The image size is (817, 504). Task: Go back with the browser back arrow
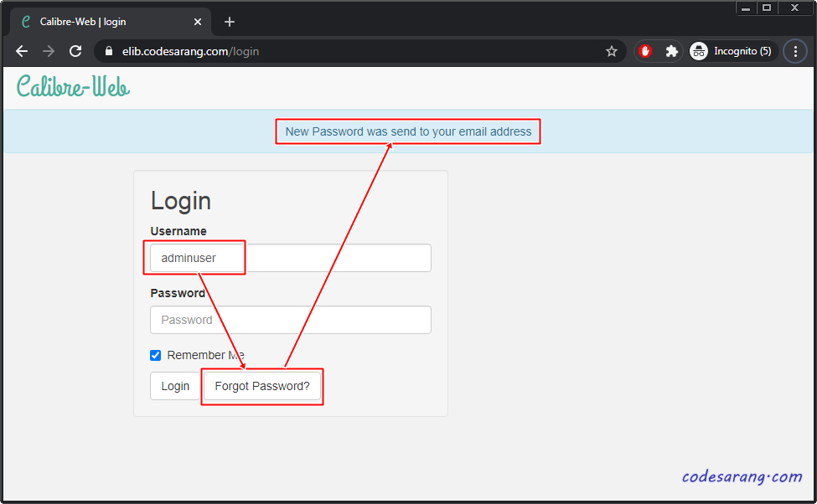pos(22,51)
